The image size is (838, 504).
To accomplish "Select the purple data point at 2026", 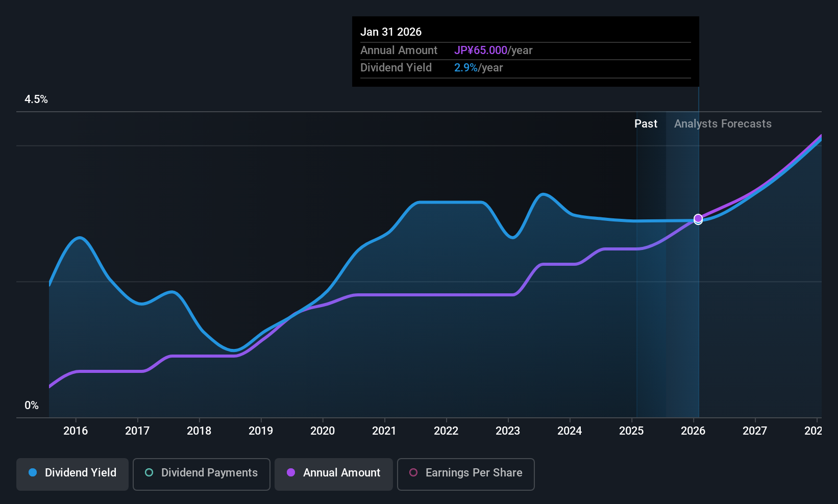I will tap(698, 218).
